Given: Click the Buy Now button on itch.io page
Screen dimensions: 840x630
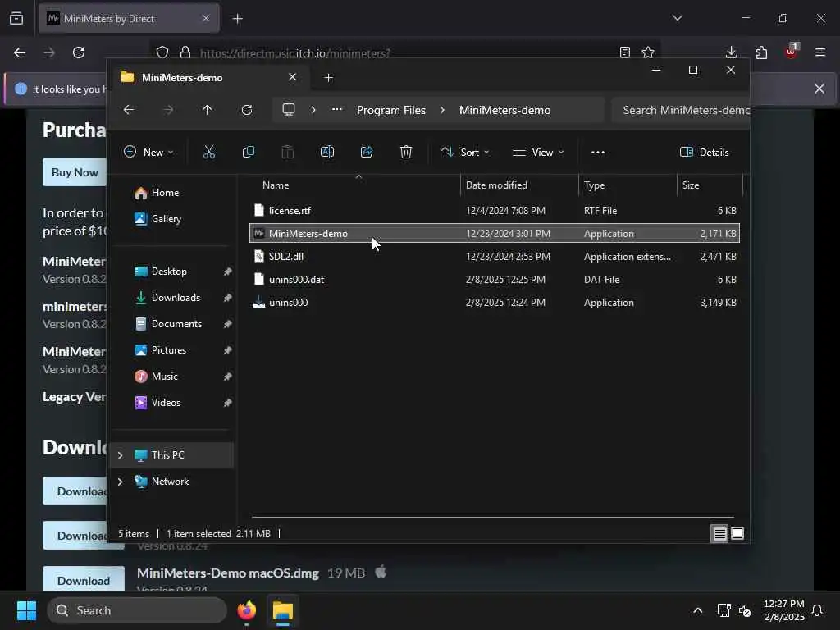Looking at the screenshot, I should [x=75, y=172].
